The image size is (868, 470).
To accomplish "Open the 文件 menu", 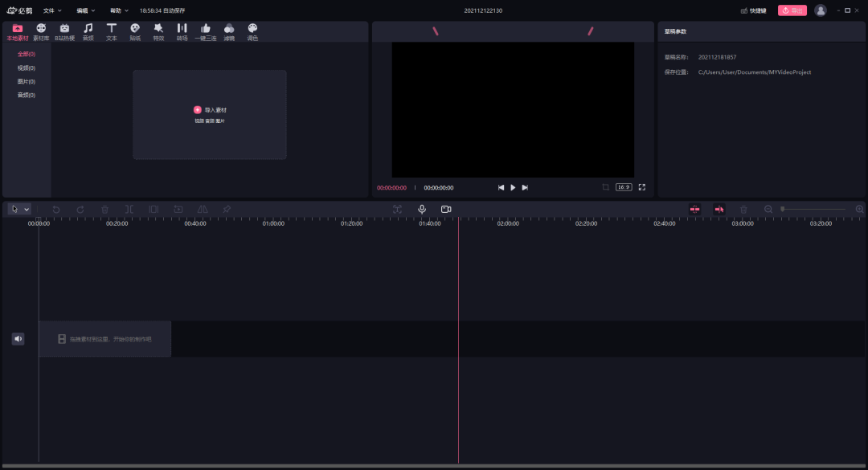I will pos(52,10).
